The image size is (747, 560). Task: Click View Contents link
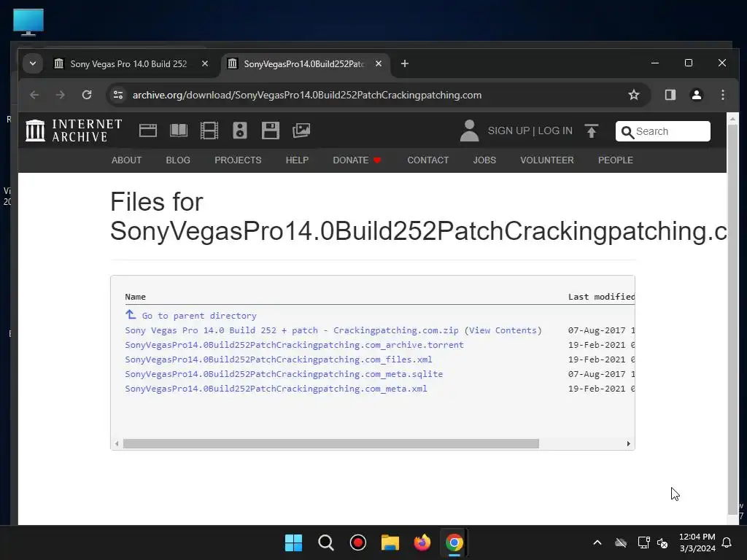point(503,330)
